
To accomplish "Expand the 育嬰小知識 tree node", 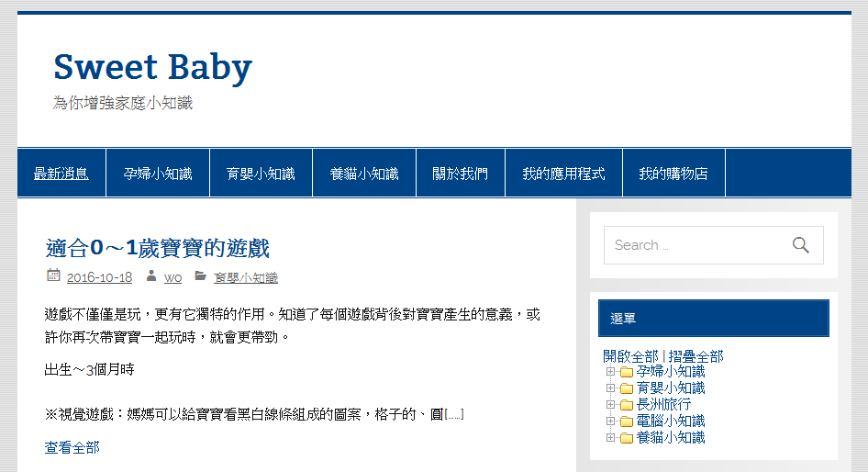I will (x=610, y=388).
